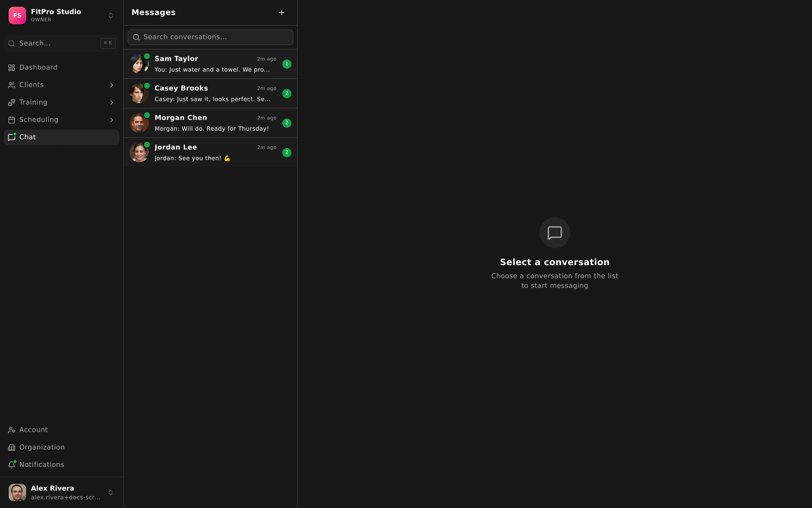Open Jordan Lee's conversation
The height and width of the screenshot is (508, 812).
210,153
